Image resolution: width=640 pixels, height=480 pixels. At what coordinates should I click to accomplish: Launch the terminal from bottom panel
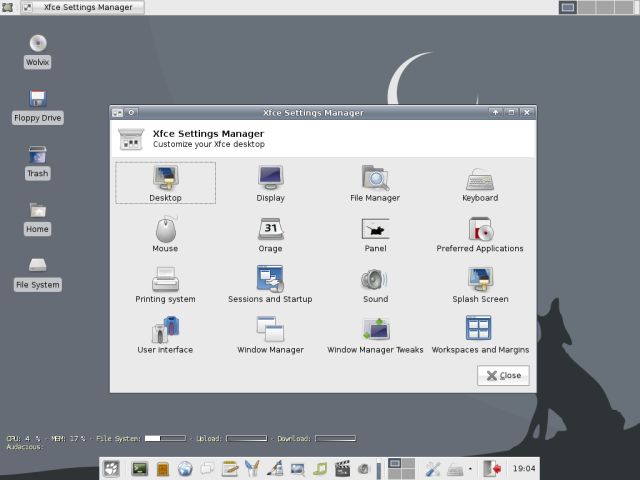click(x=140, y=468)
